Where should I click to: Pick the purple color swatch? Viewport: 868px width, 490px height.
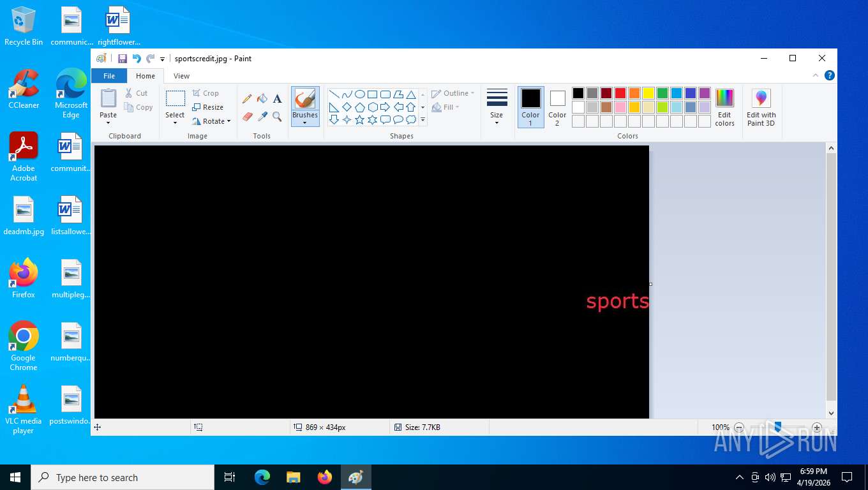pyautogui.click(x=705, y=93)
